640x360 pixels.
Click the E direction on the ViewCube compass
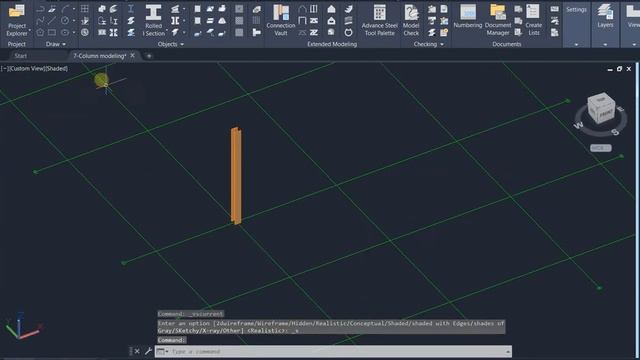point(620,109)
